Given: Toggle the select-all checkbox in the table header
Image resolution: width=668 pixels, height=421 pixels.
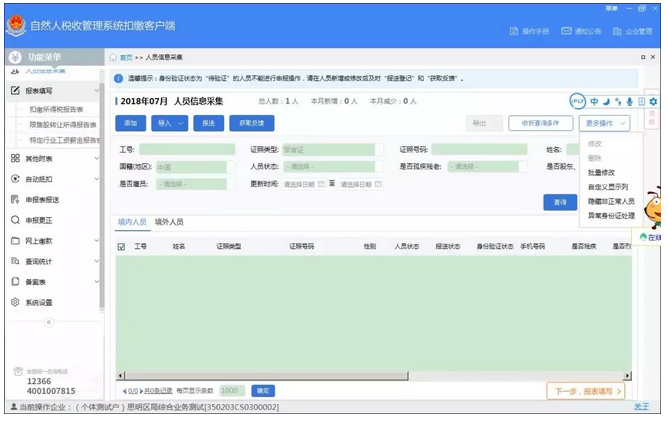Looking at the screenshot, I should [x=121, y=247].
